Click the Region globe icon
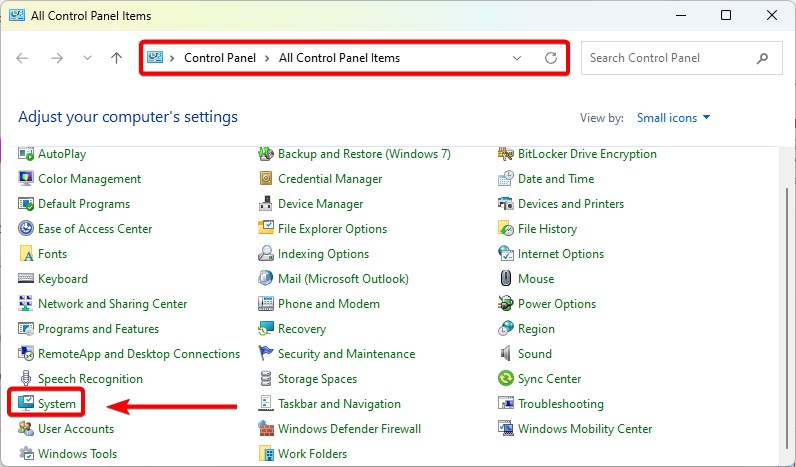 pyautogui.click(x=506, y=328)
